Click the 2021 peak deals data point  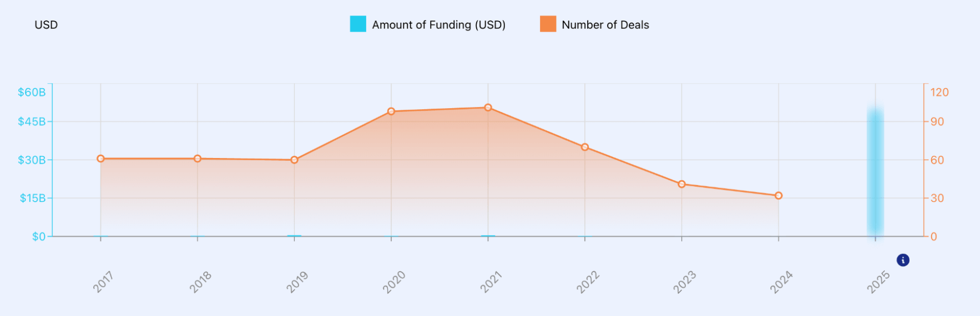(488, 108)
